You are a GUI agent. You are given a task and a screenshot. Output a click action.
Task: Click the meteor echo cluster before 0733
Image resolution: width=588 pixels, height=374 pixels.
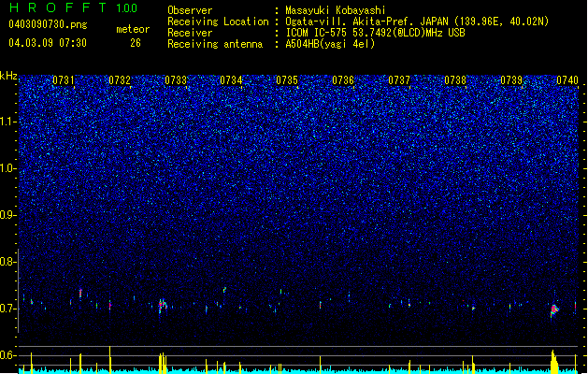click(163, 305)
